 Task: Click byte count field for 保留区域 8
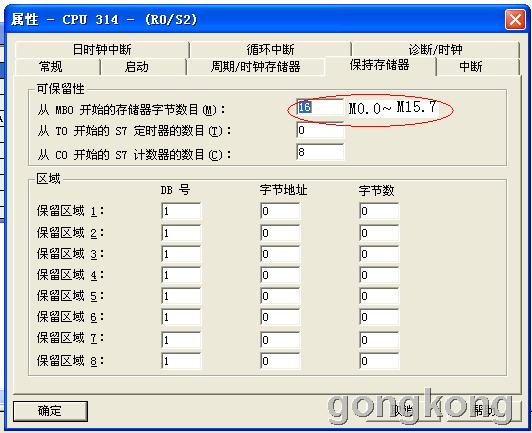pos(379,361)
